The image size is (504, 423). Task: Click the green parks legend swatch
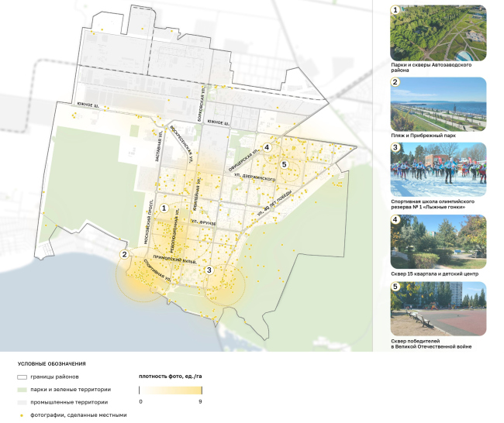pos(21,390)
